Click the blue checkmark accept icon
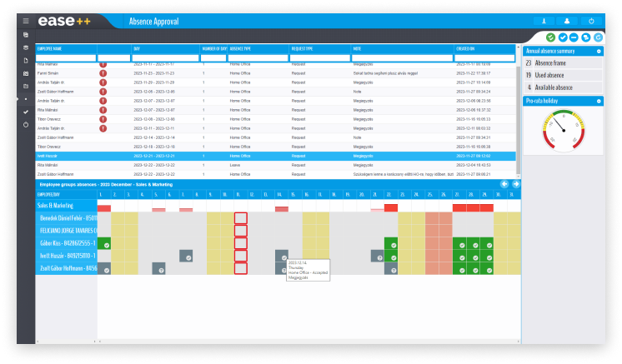Screen dimensions: 622x364 pyautogui.click(x=563, y=37)
